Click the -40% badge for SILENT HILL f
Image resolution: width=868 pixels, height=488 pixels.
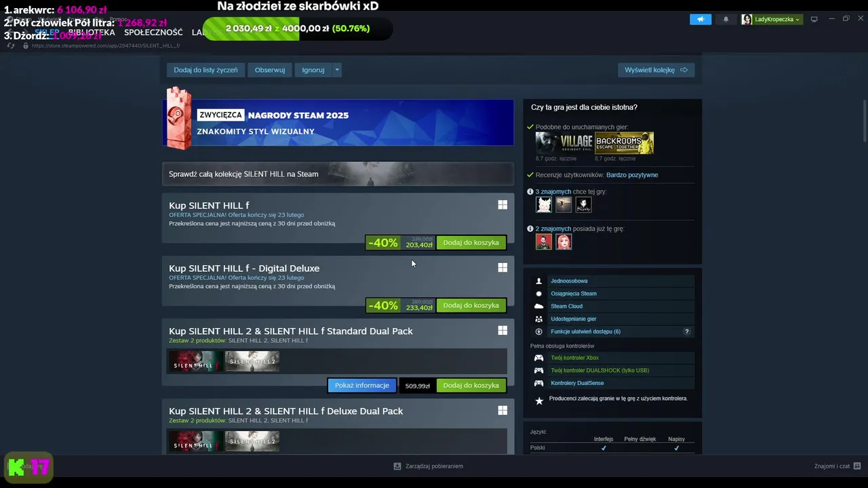tap(382, 243)
